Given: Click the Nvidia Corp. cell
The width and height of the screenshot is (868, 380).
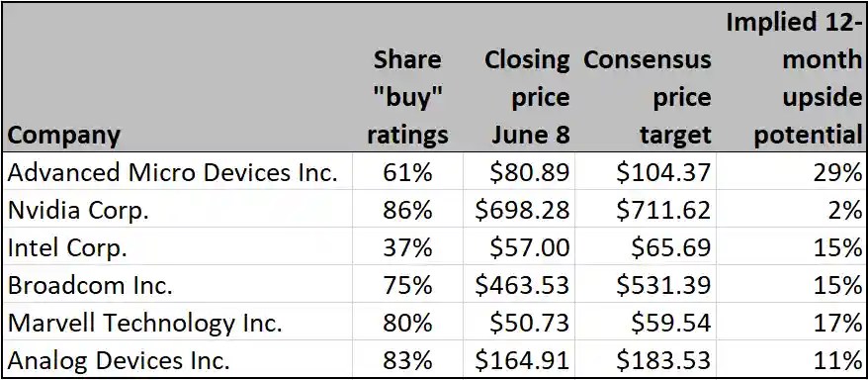Looking at the screenshot, I should click(177, 210).
